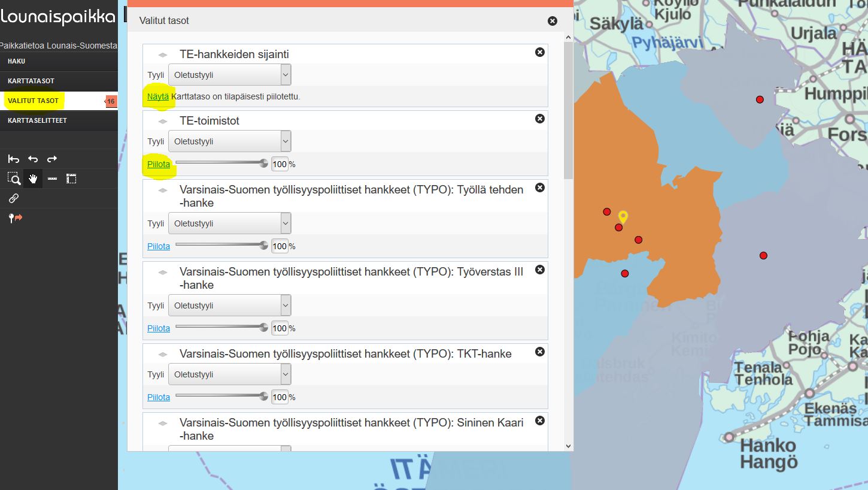Remove the Työverstas III -hanke layer
The width and height of the screenshot is (868, 490).
point(539,270)
